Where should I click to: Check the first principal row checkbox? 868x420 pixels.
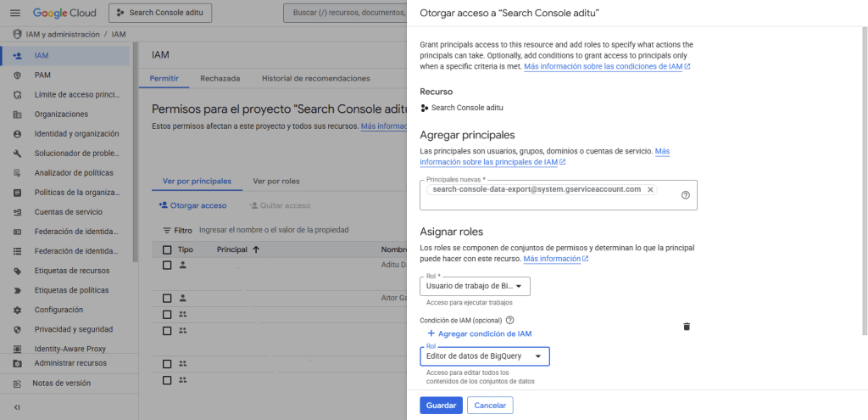(167, 265)
